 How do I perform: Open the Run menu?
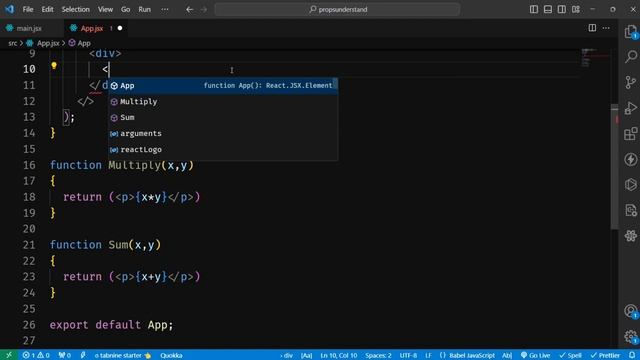144,9
